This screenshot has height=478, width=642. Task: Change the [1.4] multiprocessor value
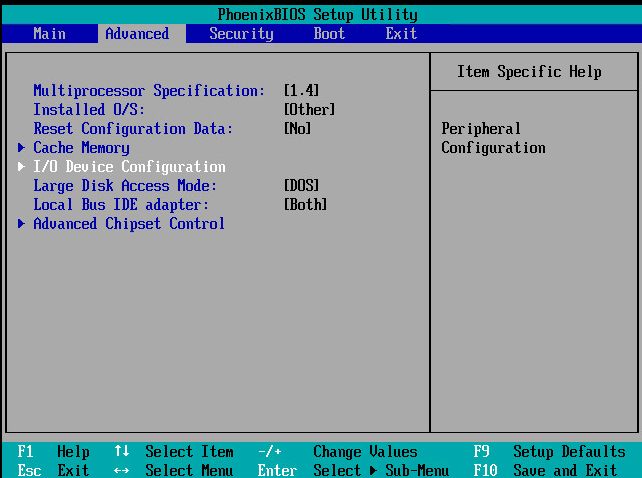pyautogui.click(x=301, y=91)
